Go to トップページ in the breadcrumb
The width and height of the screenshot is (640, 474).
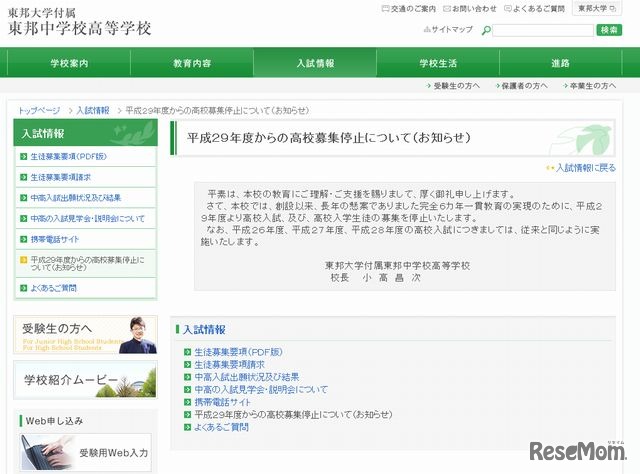pyautogui.click(x=39, y=110)
